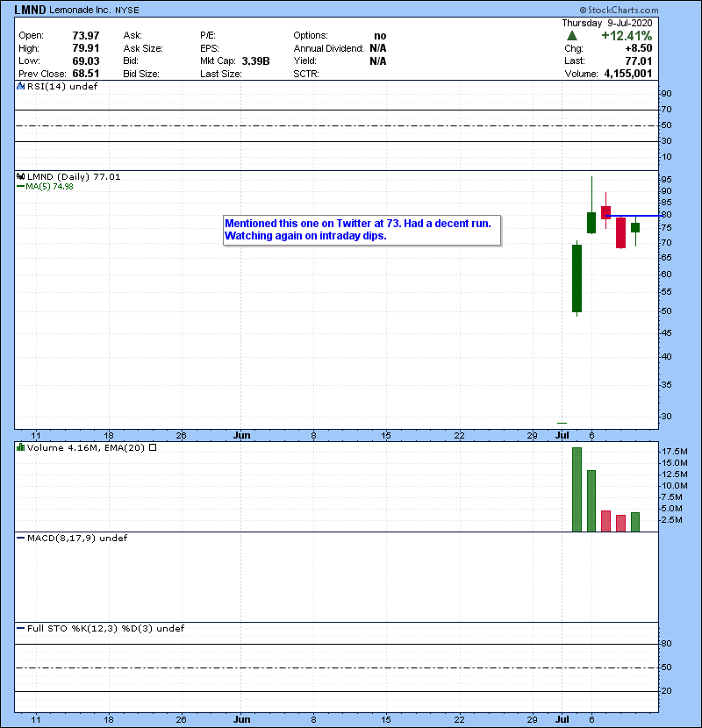Click the candlestick icon before LMND (Daily)
702x728 pixels.
point(20,176)
